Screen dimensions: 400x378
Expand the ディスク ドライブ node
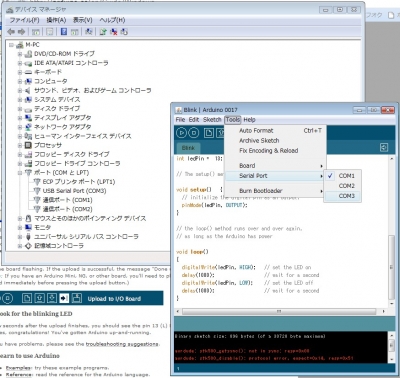pyautogui.click(x=20, y=109)
